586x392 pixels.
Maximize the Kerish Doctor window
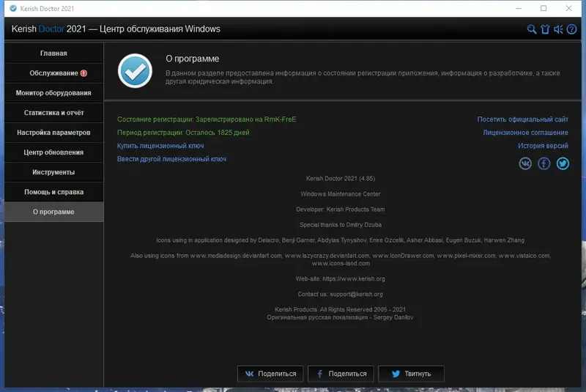click(x=544, y=8)
